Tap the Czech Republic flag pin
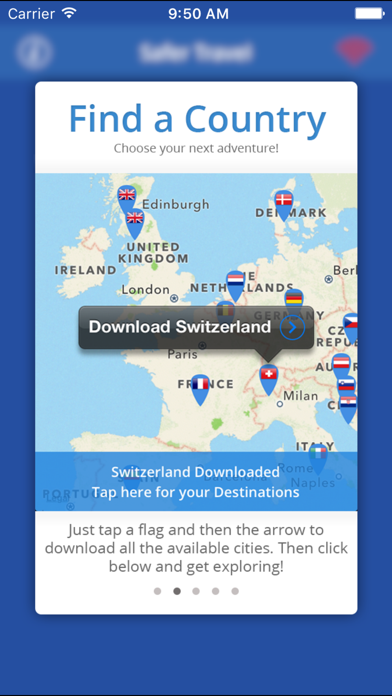392x696 pixels. tap(351, 328)
